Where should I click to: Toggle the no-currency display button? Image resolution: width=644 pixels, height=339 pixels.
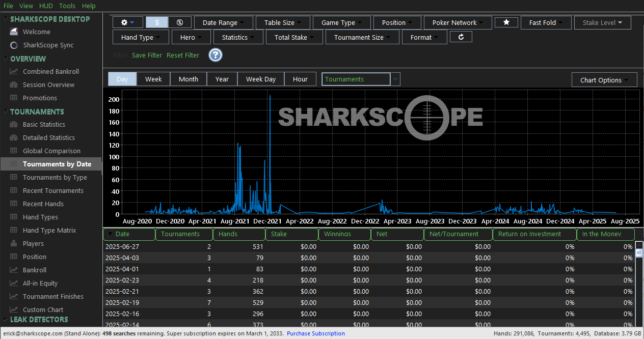[179, 22]
